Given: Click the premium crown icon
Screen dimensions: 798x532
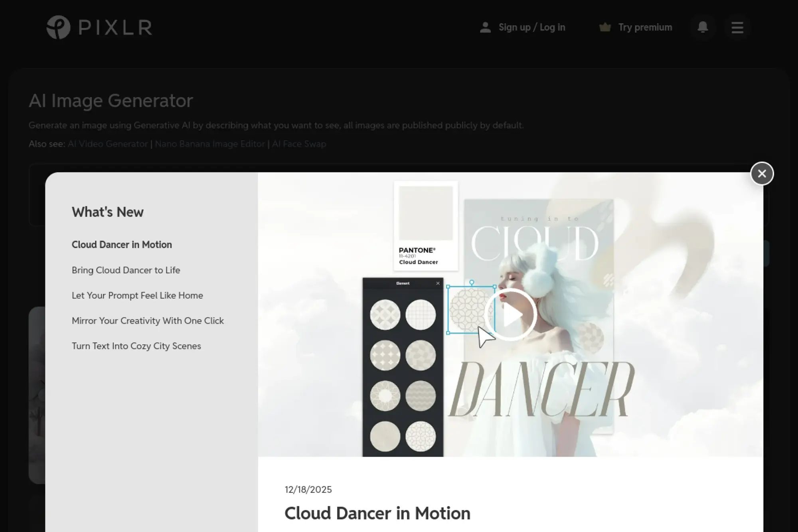Looking at the screenshot, I should click(605, 27).
